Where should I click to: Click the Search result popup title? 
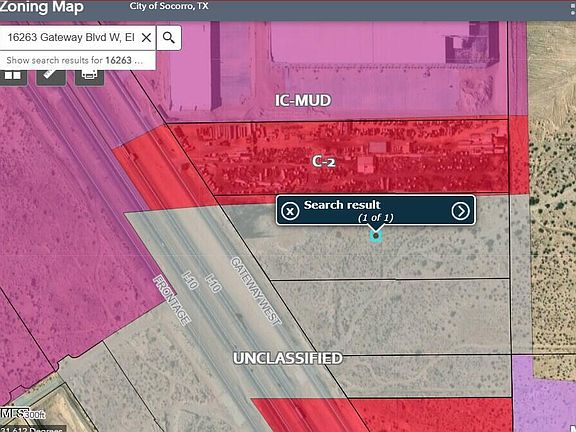[x=342, y=205]
